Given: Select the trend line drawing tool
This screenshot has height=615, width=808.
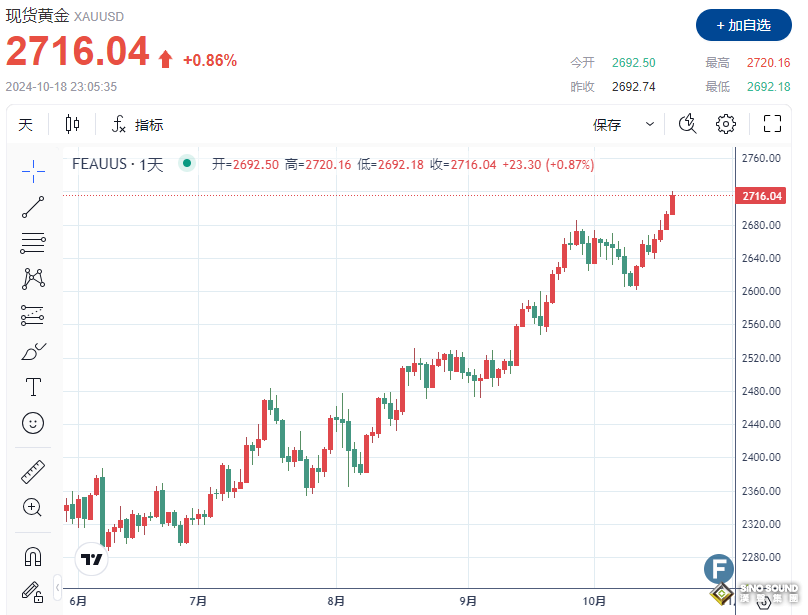Looking at the screenshot, I should point(32,207).
